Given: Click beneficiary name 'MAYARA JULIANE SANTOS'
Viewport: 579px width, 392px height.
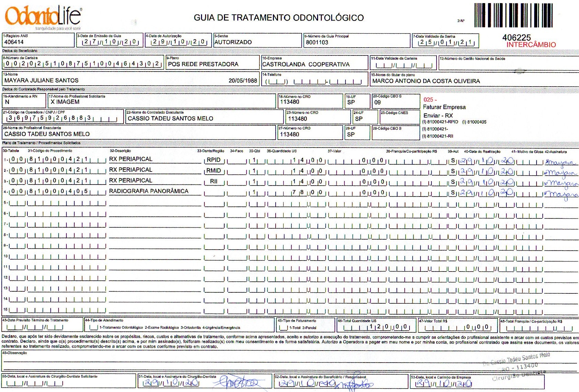Looking at the screenshot, I should [x=41, y=80].
